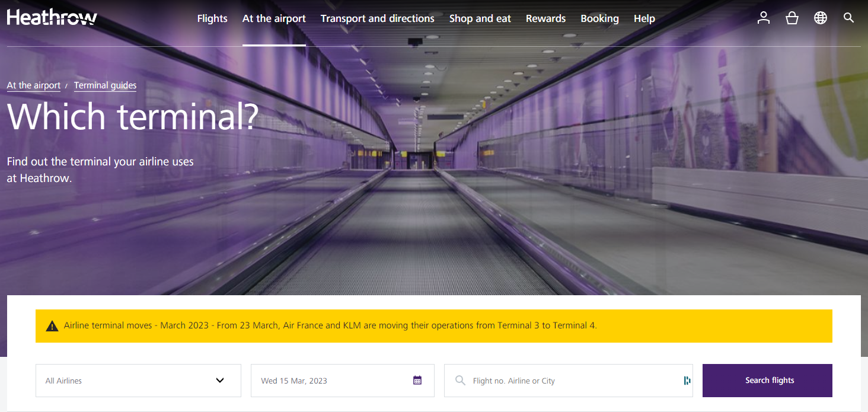
Task: Click the flight scan icon in the search box
Action: click(686, 380)
